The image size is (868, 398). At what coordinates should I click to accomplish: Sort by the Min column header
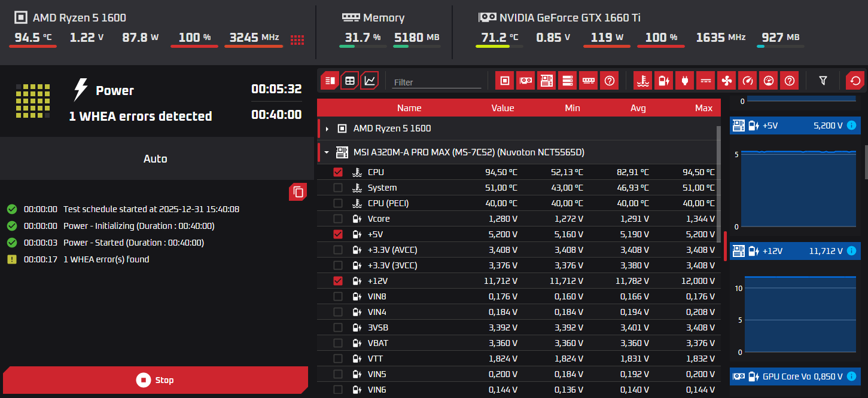tap(572, 108)
